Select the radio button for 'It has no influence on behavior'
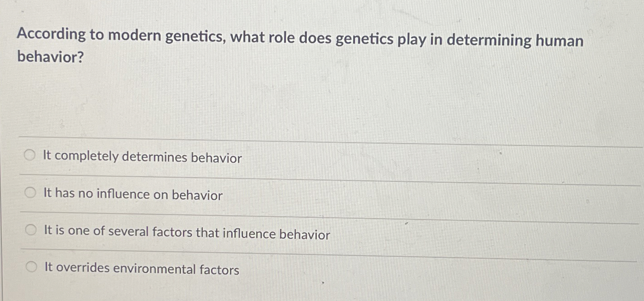 pos(30,192)
